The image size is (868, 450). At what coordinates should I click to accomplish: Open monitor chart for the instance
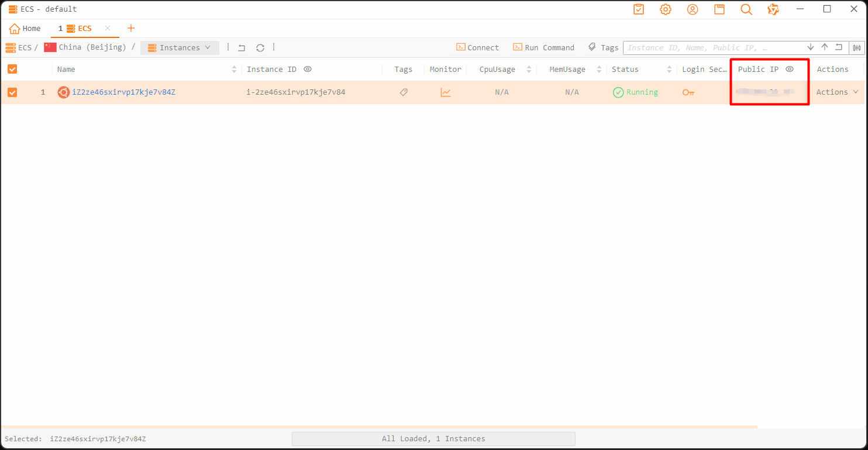(x=446, y=92)
